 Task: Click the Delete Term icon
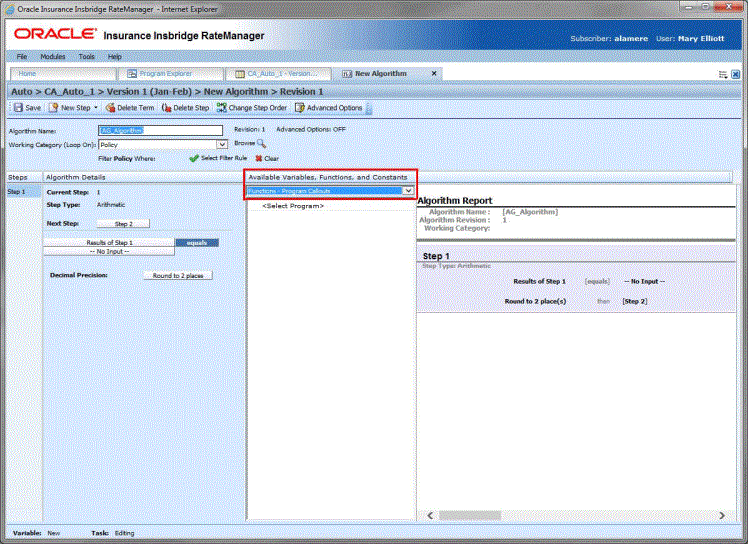(110, 108)
